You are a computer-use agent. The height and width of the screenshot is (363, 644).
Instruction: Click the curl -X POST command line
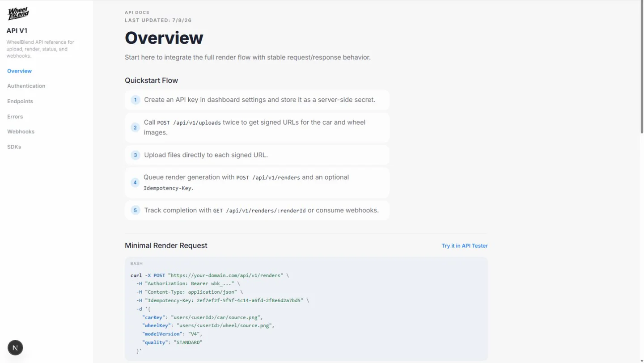coord(210,275)
